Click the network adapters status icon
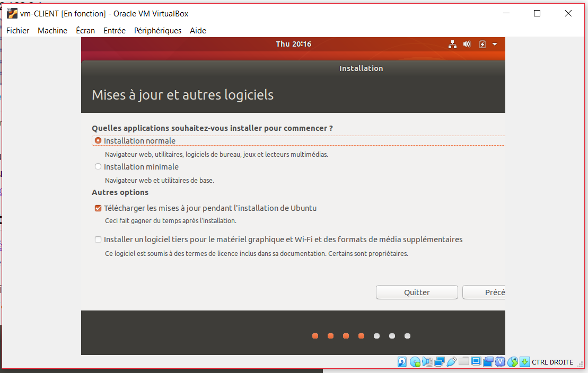The height and width of the screenshot is (373, 588). pos(439,362)
